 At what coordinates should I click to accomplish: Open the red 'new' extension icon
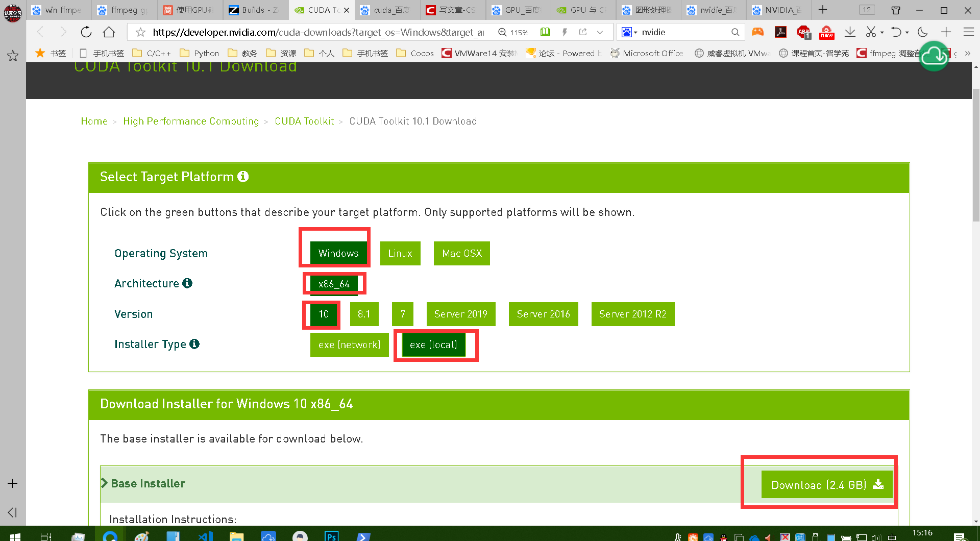(x=826, y=32)
